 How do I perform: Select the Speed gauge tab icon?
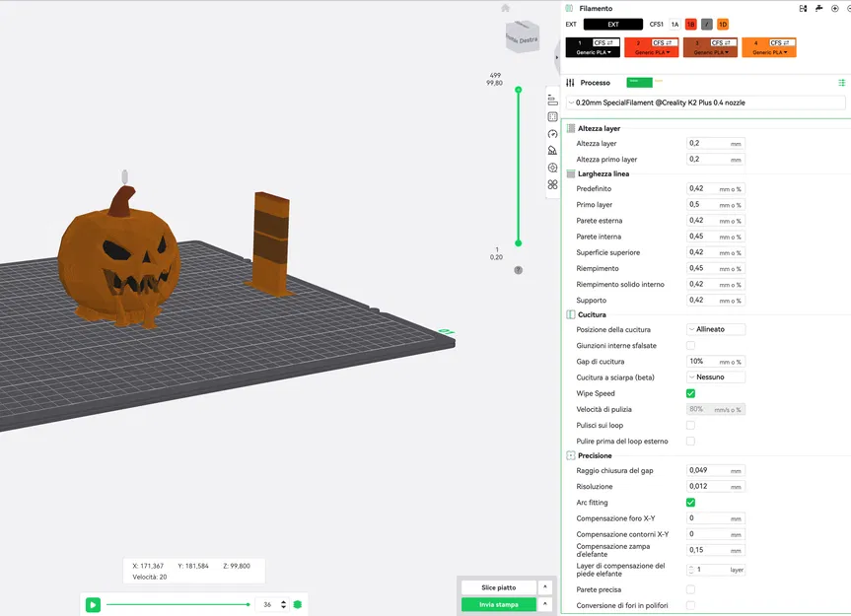[552, 134]
